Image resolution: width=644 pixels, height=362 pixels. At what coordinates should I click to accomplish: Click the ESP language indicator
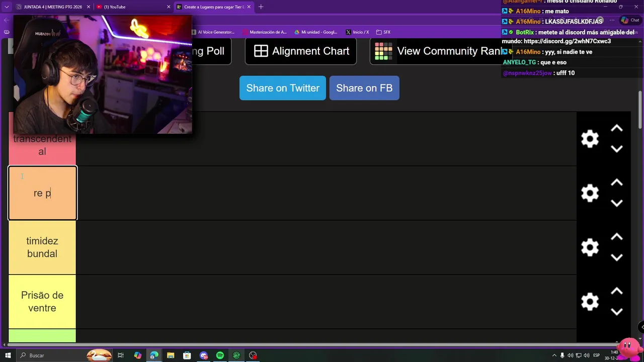(x=597, y=355)
